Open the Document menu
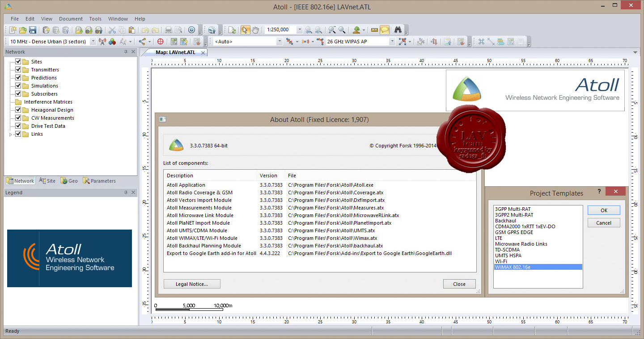The image size is (644, 339). coord(71,19)
